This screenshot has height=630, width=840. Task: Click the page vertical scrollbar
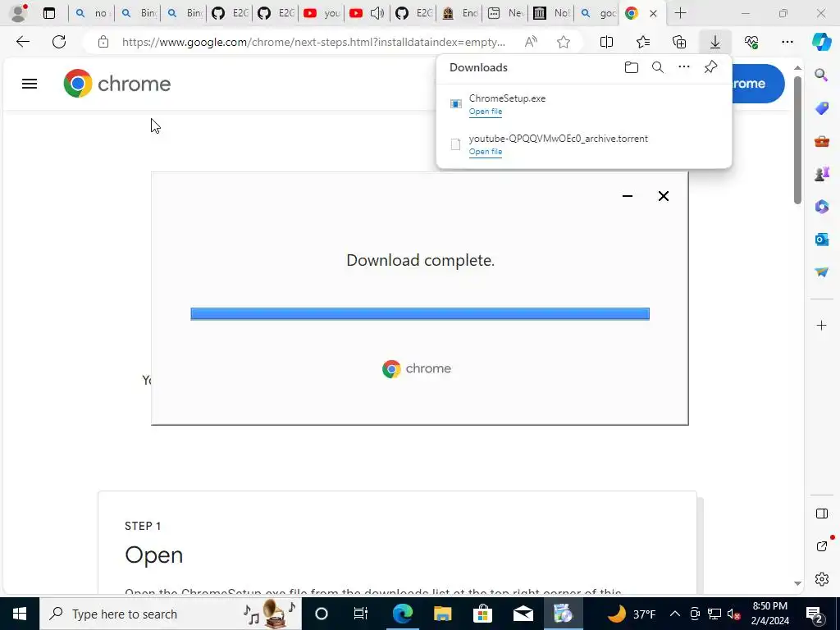pyautogui.click(x=797, y=139)
